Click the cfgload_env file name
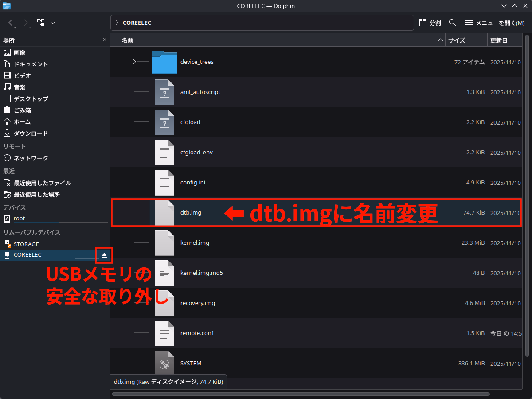The height and width of the screenshot is (399, 532). 196,152
